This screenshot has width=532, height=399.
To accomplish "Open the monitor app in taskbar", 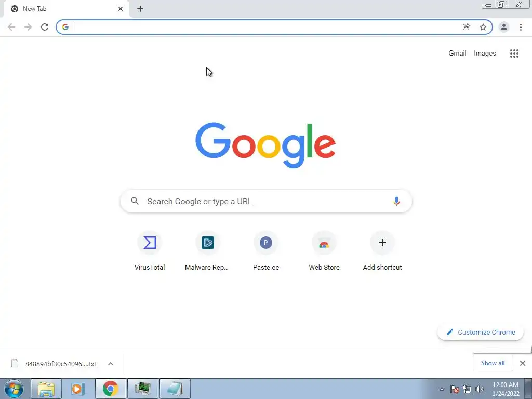I will pos(143,389).
